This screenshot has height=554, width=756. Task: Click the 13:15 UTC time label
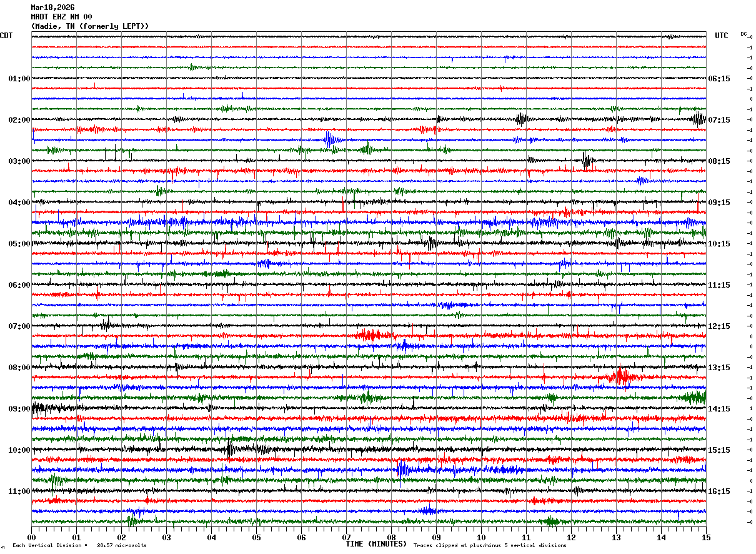tap(720, 368)
